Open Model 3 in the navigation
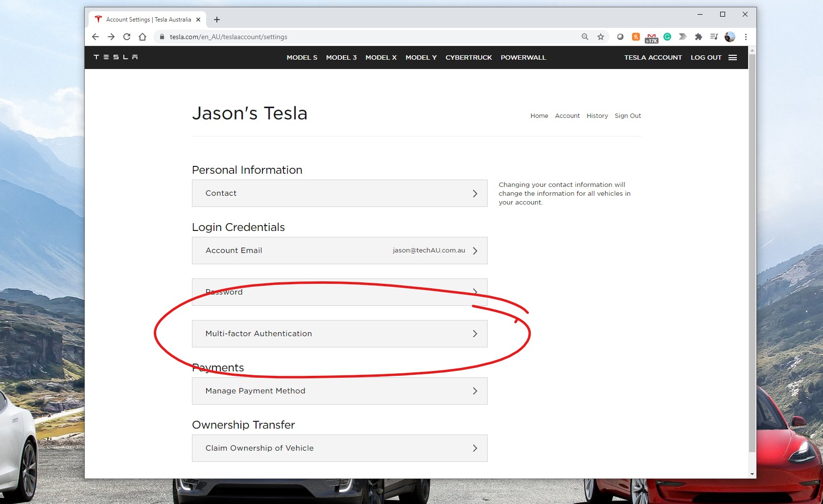Image resolution: width=823 pixels, height=504 pixels. [341, 57]
